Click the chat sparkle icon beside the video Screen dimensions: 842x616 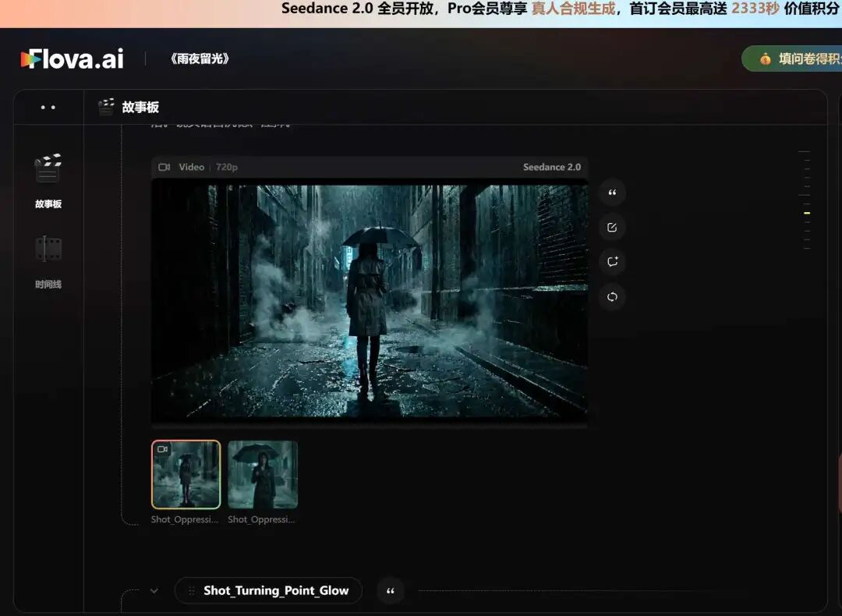pos(612,262)
